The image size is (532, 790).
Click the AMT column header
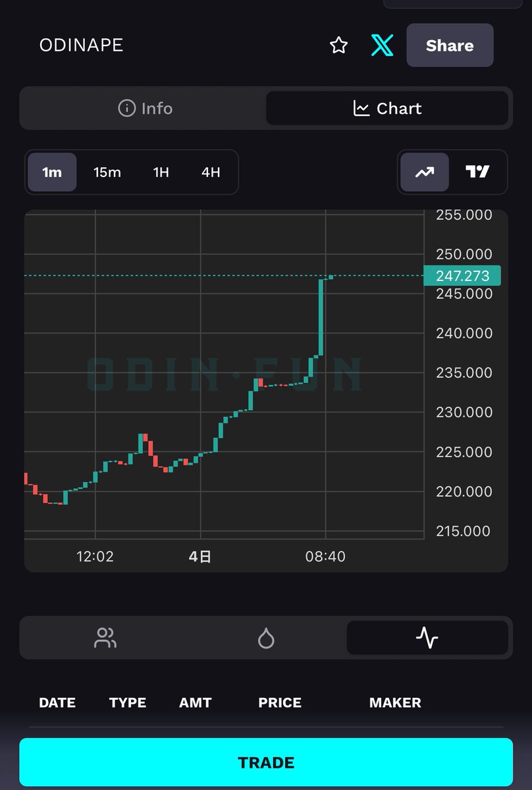click(x=196, y=702)
